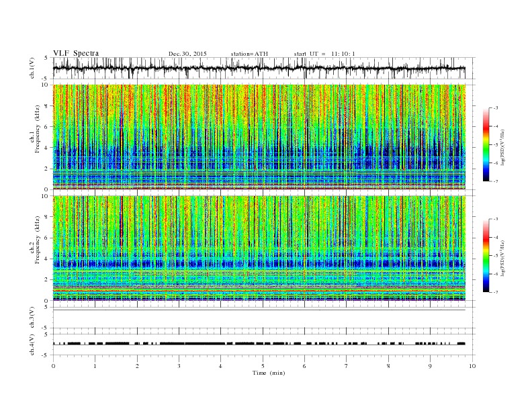Click the ch.1 spectrogram color scale bar
This screenshot has width=532, height=411.
(486, 144)
